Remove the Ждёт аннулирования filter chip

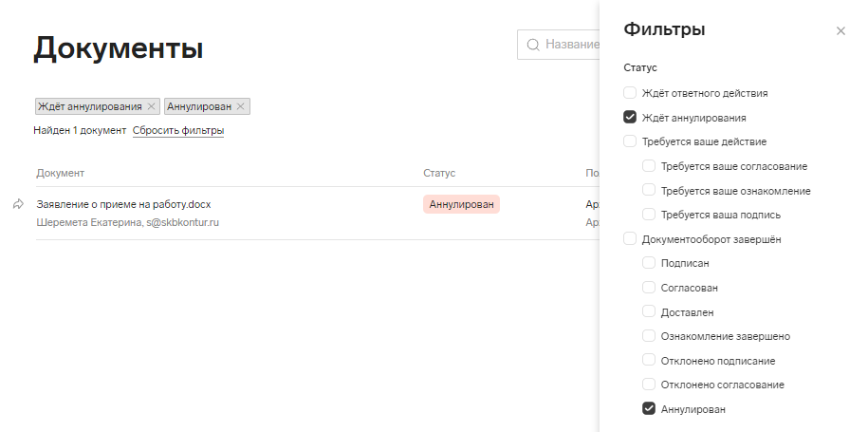click(x=151, y=106)
